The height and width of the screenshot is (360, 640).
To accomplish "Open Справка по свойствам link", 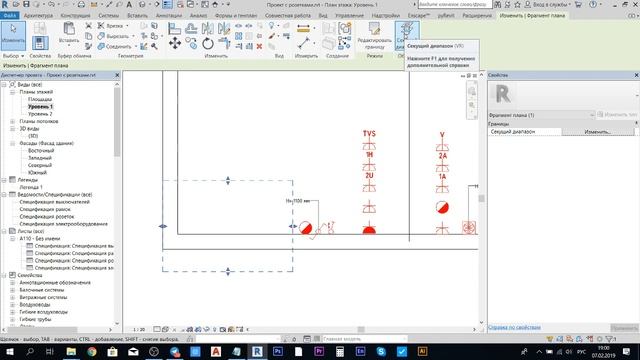I will pyautogui.click(x=514, y=327).
